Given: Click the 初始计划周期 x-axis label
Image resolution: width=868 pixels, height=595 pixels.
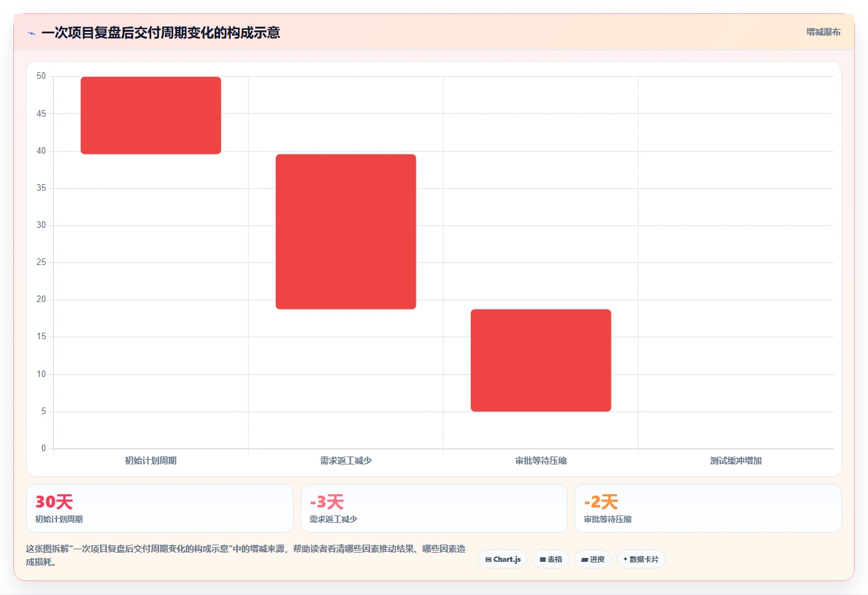Looking at the screenshot, I should point(151,460).
